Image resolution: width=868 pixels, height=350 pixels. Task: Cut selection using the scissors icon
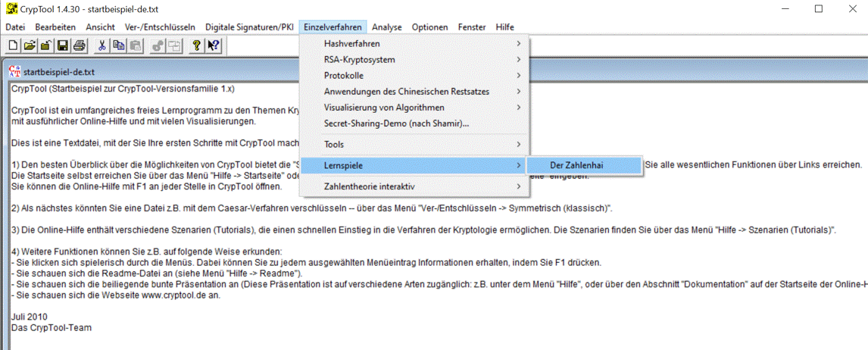pos(101,46)
